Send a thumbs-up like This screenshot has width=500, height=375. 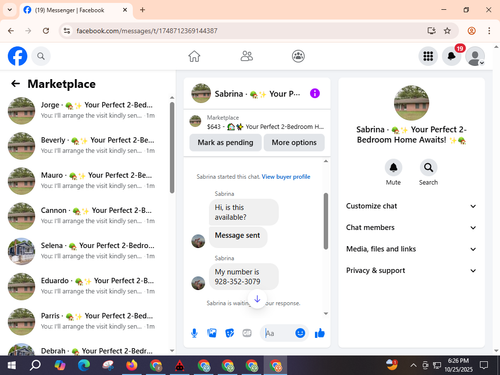click(x=320, y=333)
